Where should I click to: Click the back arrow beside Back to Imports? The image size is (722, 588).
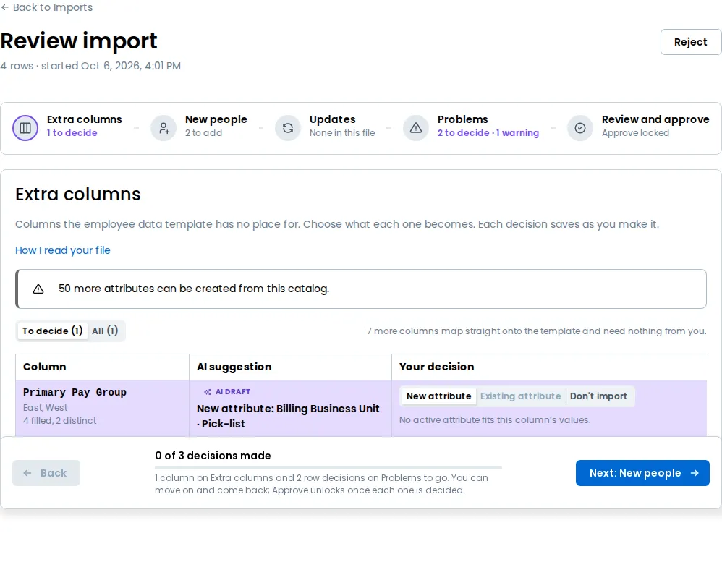click(x=5, y=7)
